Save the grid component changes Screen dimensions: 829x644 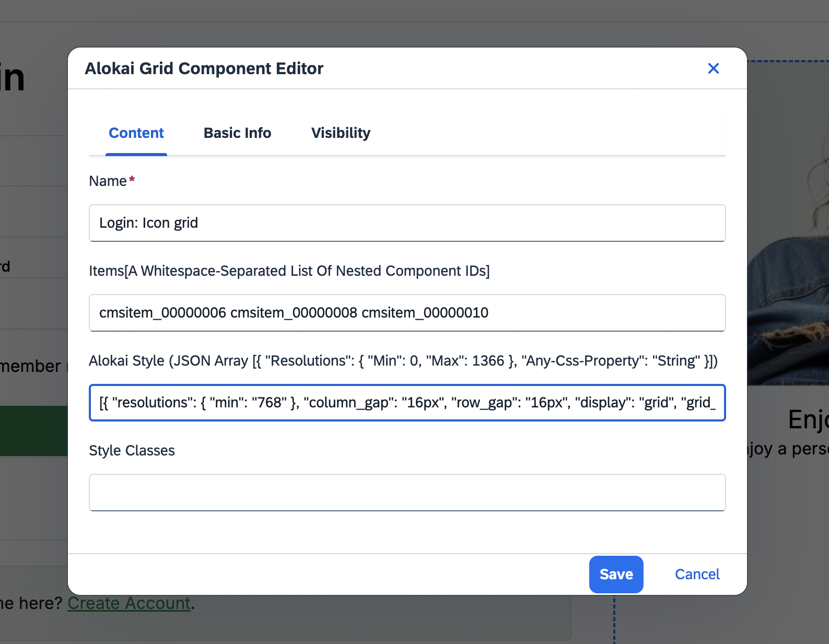[616, 575]
